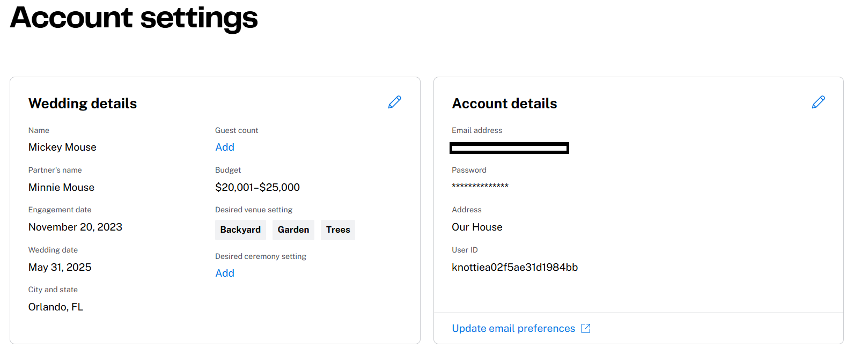Select the Backyard venue tag

point(240,229)
